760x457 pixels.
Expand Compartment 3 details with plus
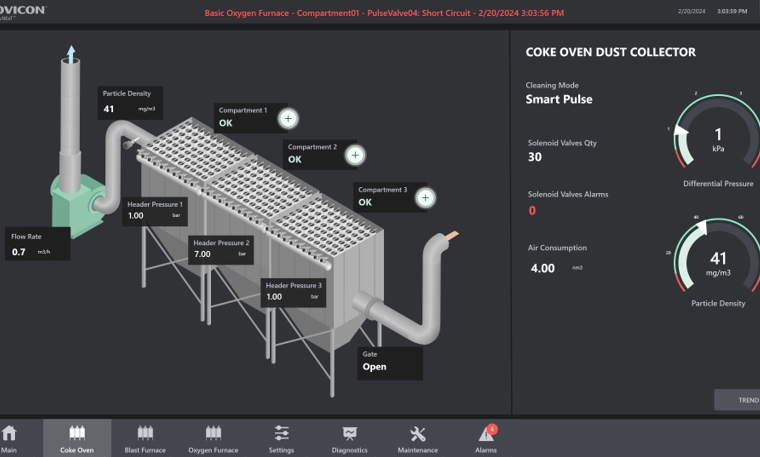tap(425, 198)
